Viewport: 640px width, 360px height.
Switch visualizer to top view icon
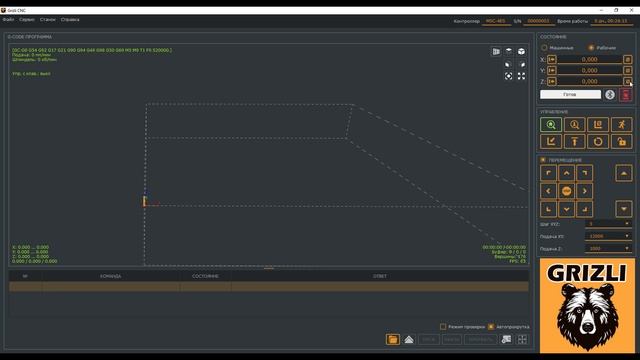coord(509,51)
